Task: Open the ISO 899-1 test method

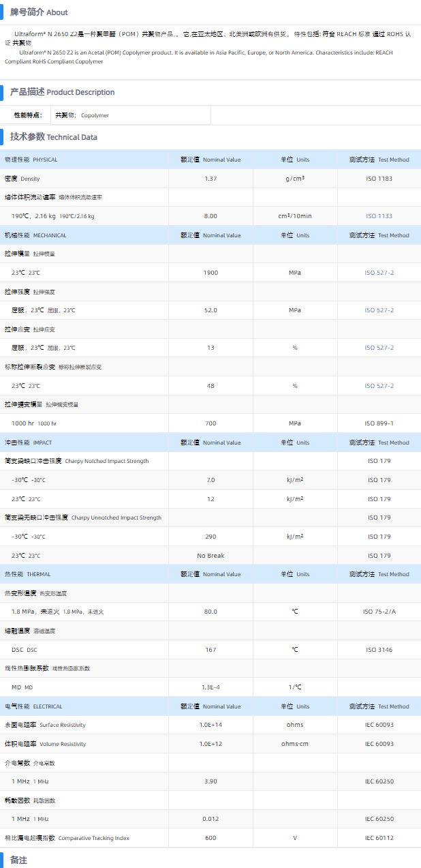Action: tap(379, 423)
